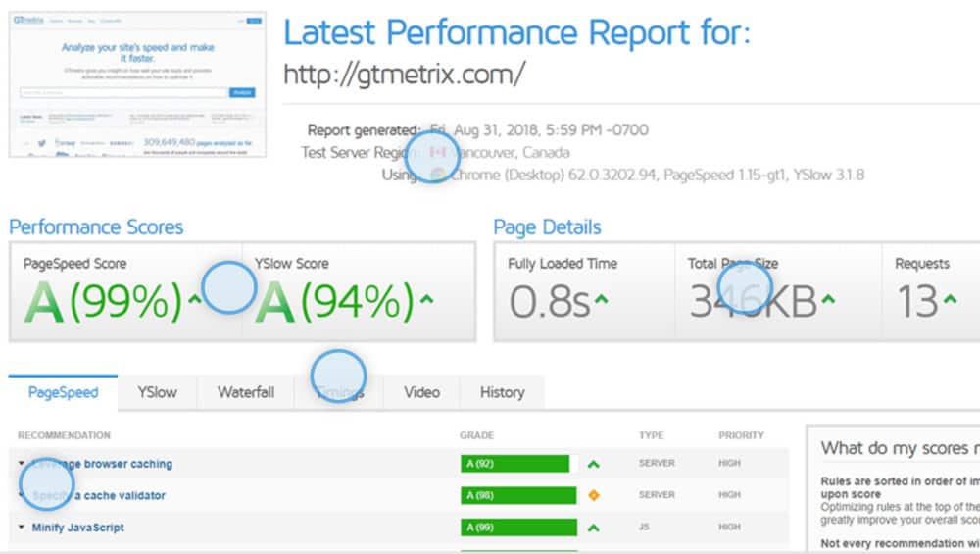The height and width of the screenshot is (554, 980).
Task: Switch to the YSlow tab
Action: 157,392
